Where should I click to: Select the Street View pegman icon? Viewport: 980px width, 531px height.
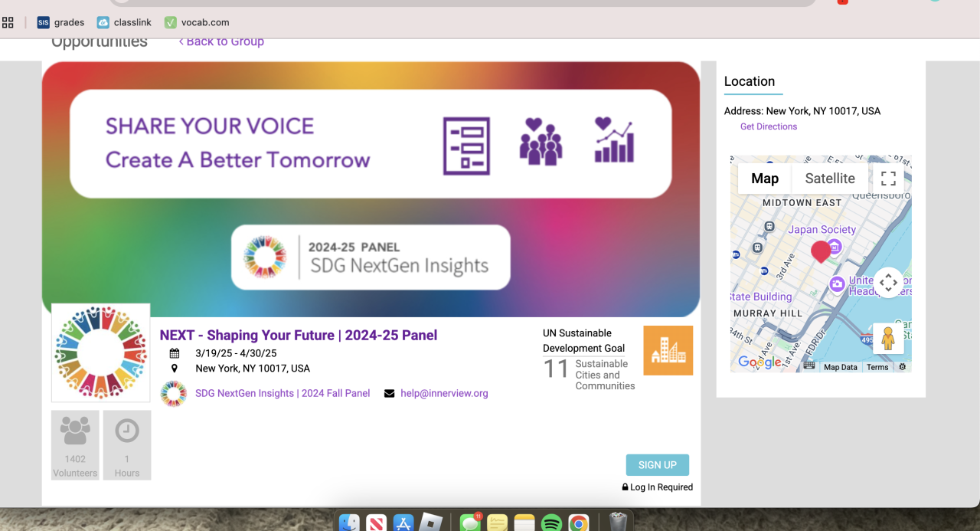(888, 339)
